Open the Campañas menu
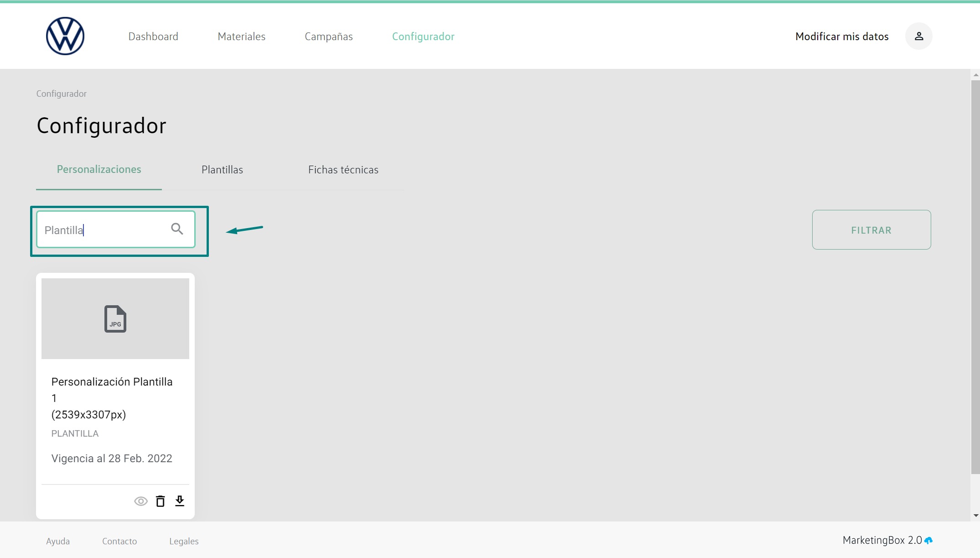Screen dimensions: 980x558 (x=328, y=37)
